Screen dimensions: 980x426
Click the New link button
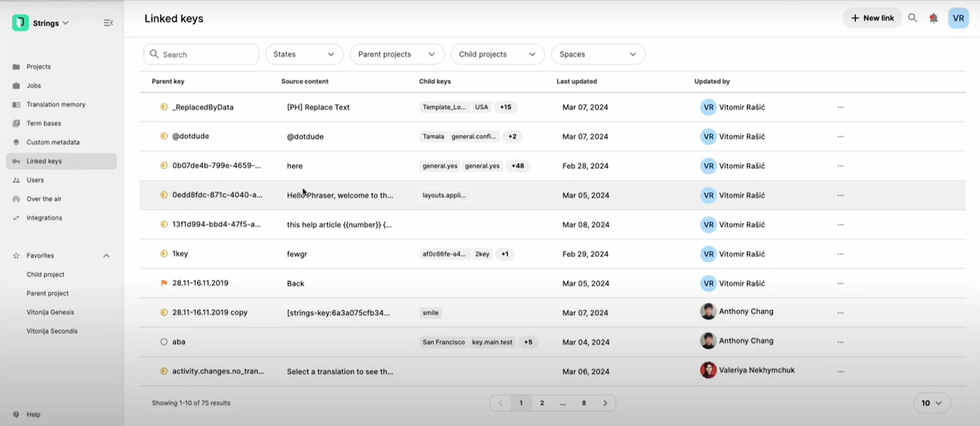(872, 18)
